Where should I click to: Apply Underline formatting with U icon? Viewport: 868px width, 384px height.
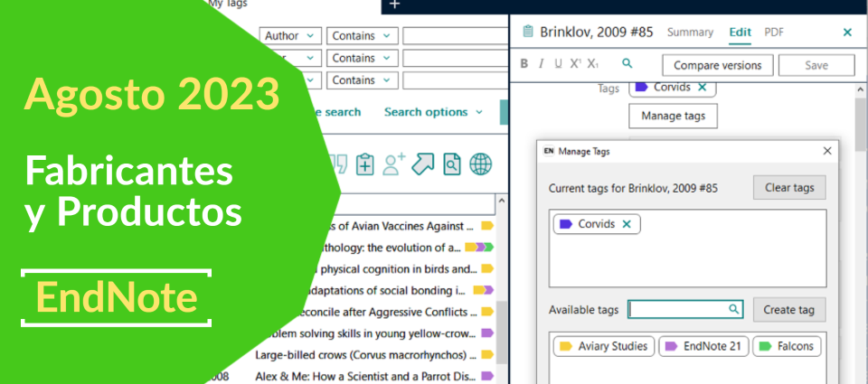coord(558,64)
